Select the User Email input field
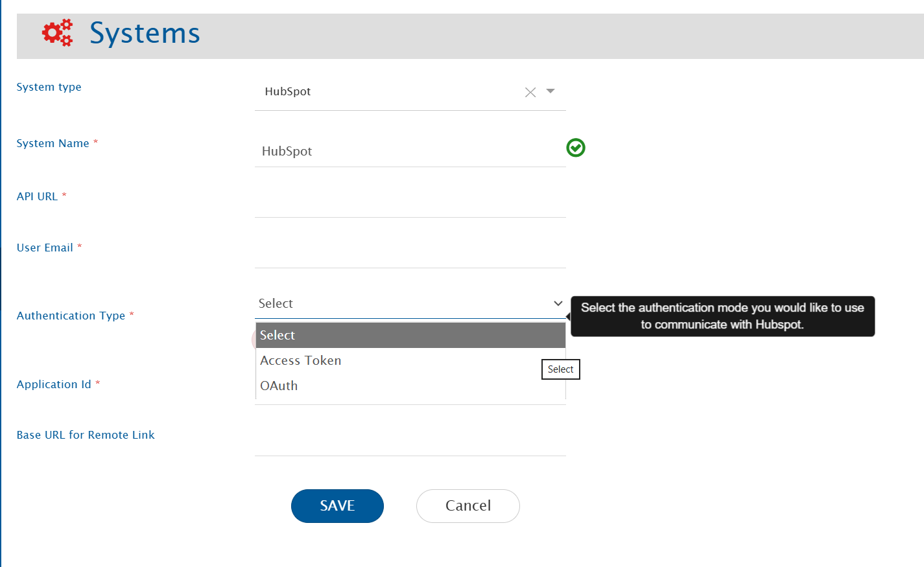 [x=410, y=253]
